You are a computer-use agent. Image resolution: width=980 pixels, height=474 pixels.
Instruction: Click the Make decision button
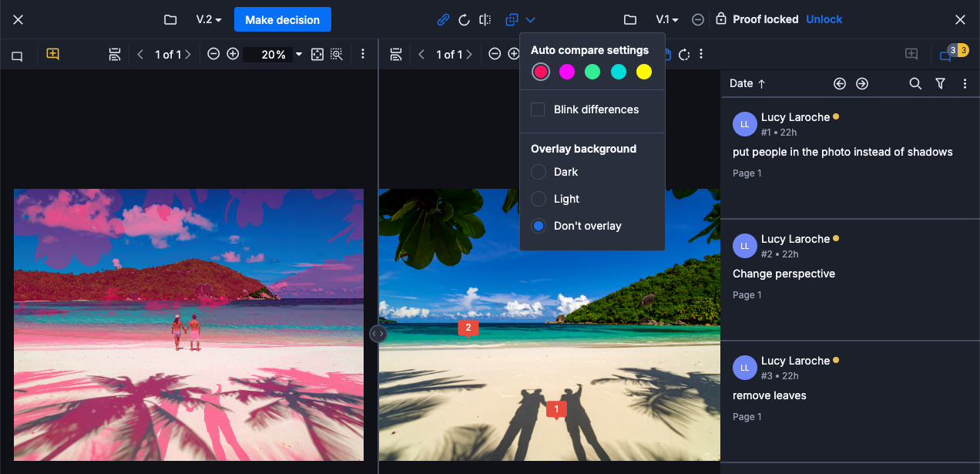(x=282, y=19)
